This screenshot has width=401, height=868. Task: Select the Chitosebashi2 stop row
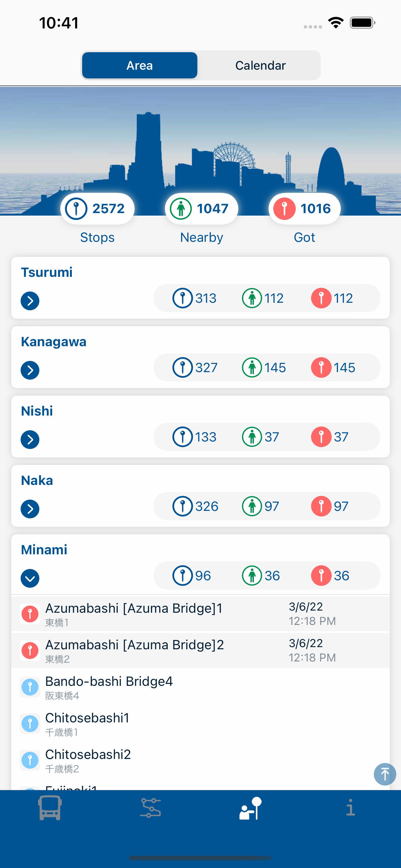pyautogui.click(x=200, y=760)
